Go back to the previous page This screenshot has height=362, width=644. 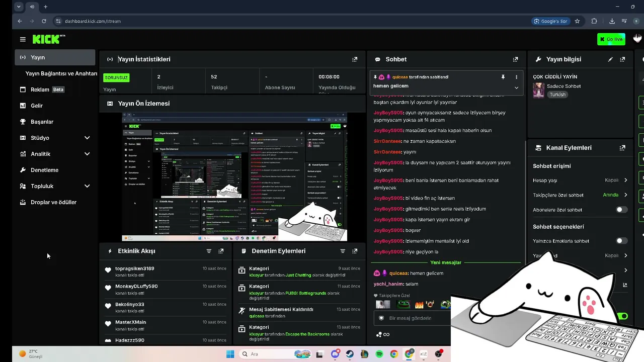pyautogui.click(x=20, y=21)
